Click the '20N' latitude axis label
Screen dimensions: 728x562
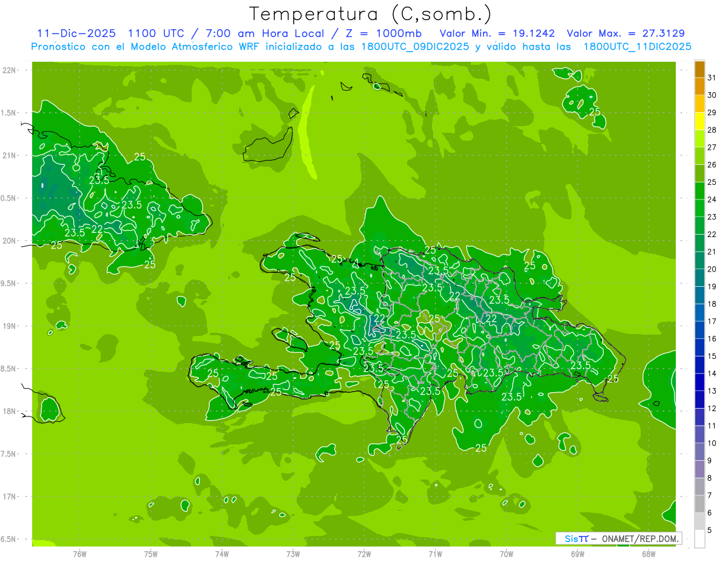10,241
